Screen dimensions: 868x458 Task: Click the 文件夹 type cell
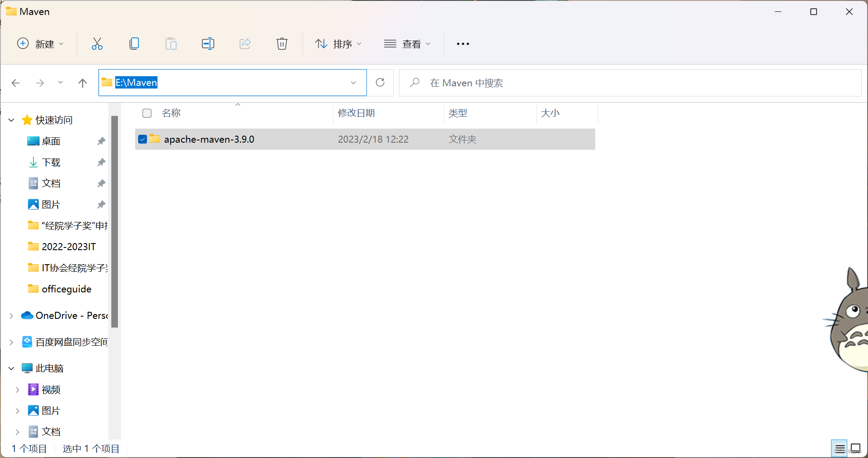pos(462,139)
